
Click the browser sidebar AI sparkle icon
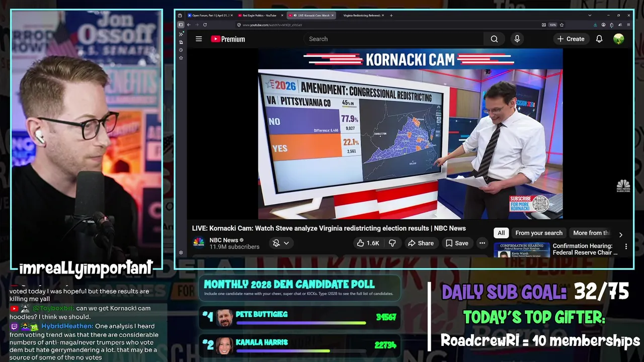pos(181,34)
